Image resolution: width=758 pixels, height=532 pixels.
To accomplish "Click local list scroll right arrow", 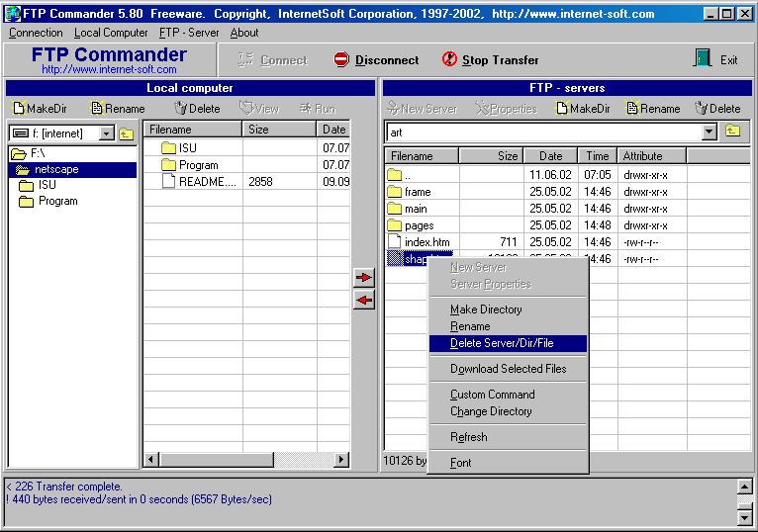I will (341, 459).
